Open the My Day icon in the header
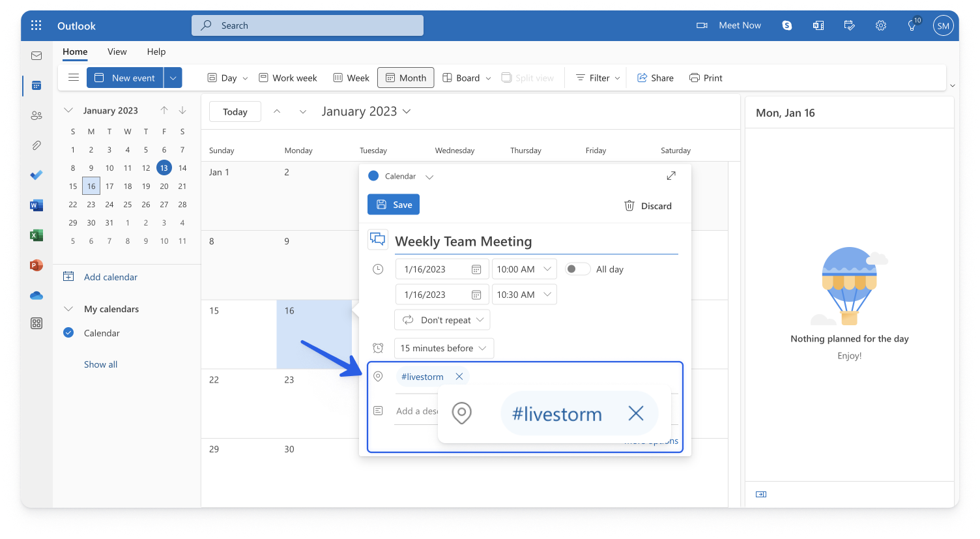The height and width of the screenshot is (539, 980). [x=849, y=25]
